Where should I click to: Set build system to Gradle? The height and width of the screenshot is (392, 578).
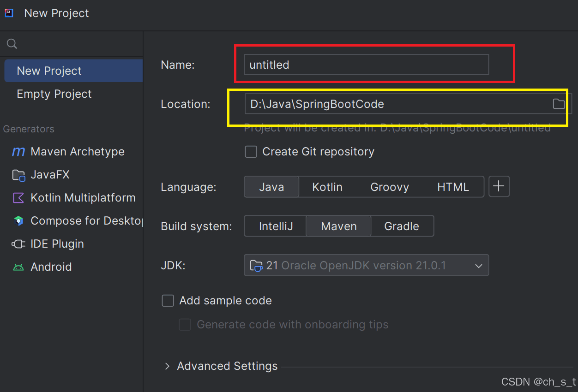[x=402, y=226]
